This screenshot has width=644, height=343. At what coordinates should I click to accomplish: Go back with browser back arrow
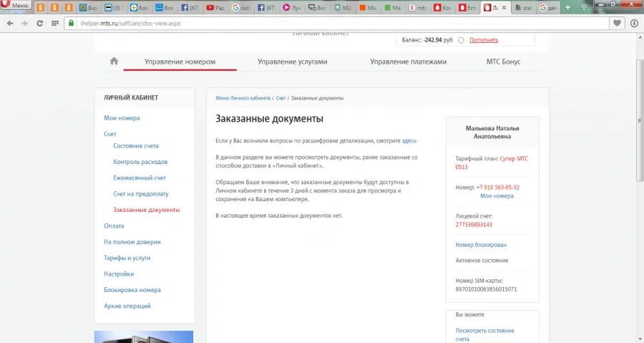[10, 24]
